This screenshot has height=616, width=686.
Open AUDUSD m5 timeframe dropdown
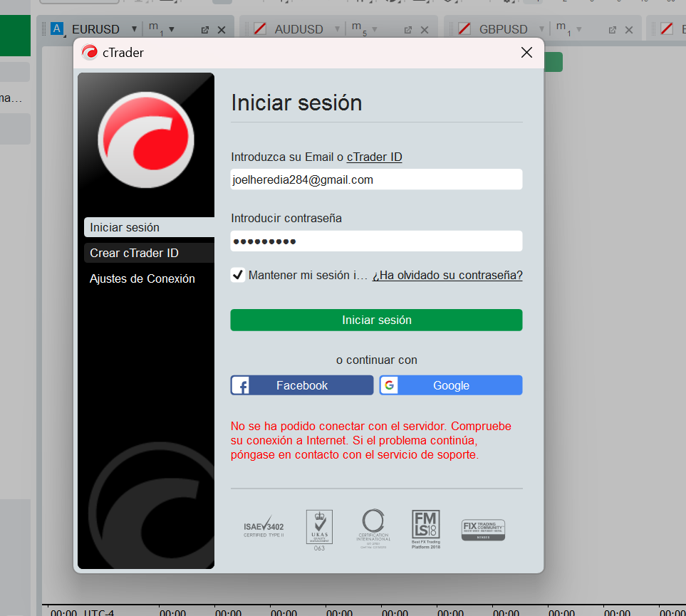point(375,29)
